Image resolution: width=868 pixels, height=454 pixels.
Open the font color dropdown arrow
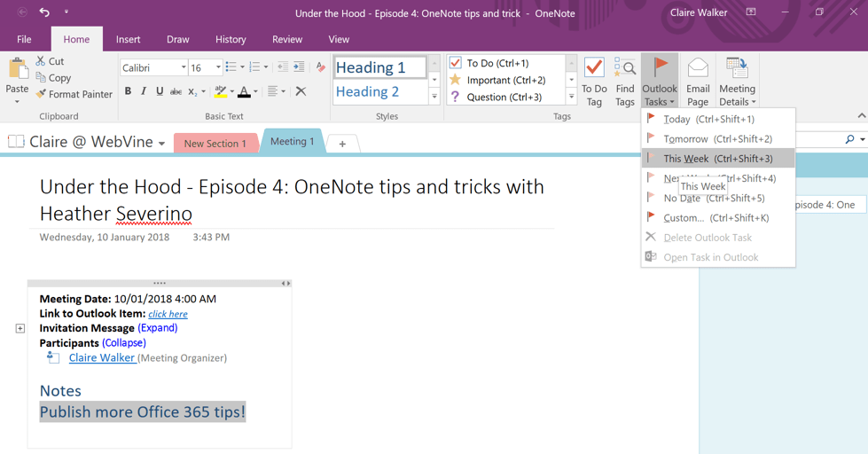[255, 91]
